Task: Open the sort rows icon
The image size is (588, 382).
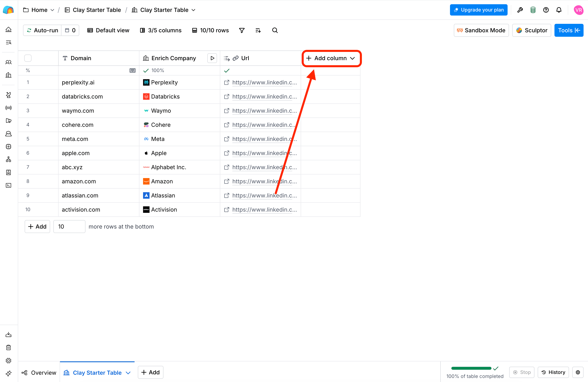Action: tap(258, 30)
